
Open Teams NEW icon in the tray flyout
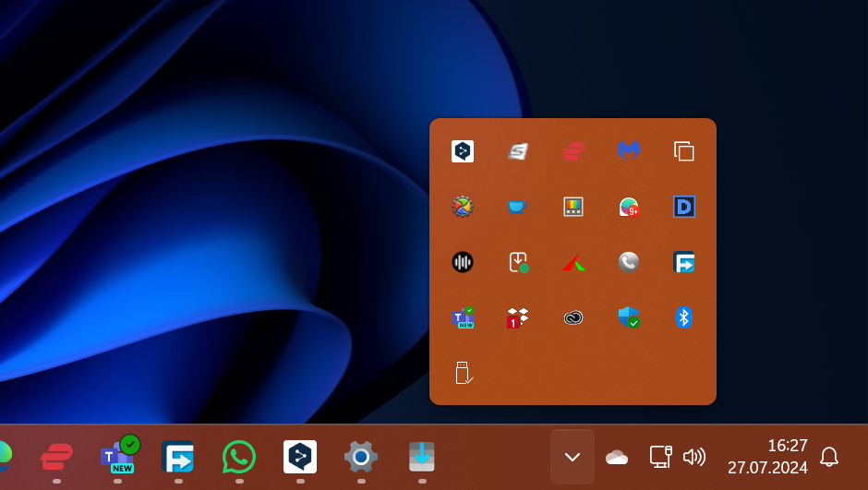pos(463,317)
